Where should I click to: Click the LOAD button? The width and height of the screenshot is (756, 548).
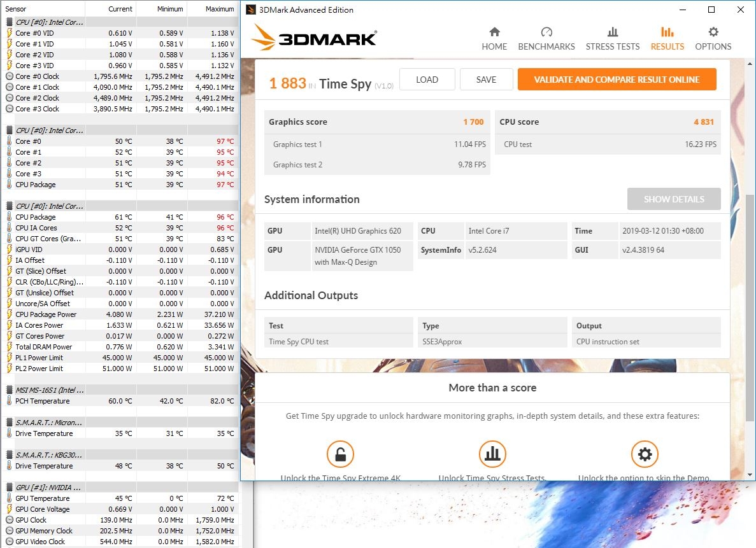(x=427, y=80)
